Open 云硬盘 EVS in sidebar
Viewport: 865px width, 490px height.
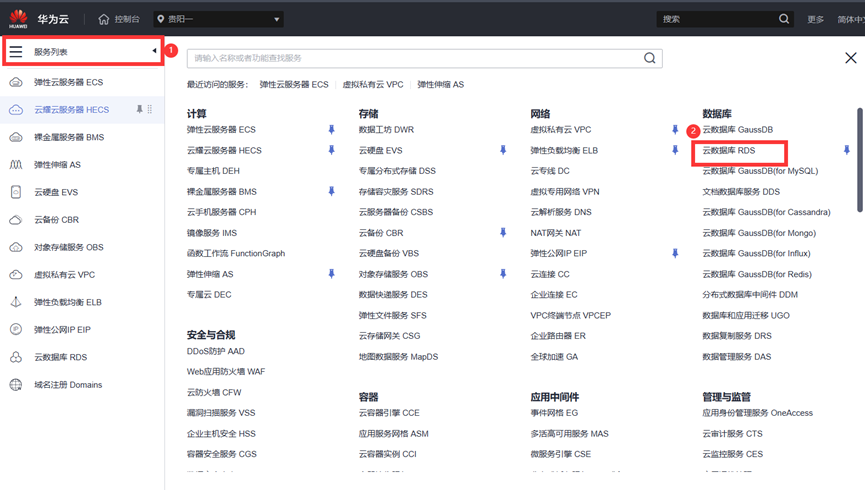tap(56, 193)
